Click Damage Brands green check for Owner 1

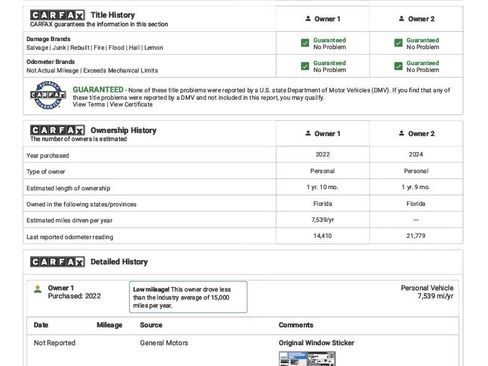[x=305, y=43]
